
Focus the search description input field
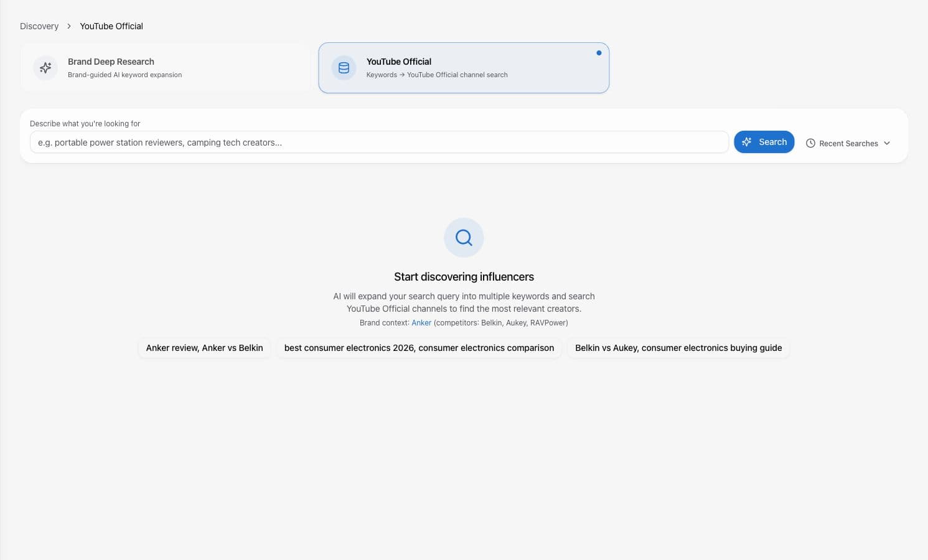click(379, 142)
